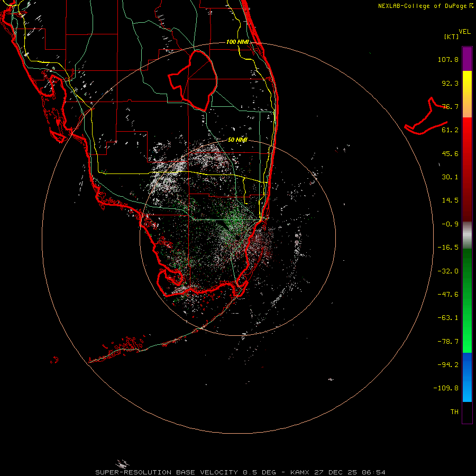Click the Lake Okeechobee outline on the map
Screen dimensions: 476x476
click(193, 80)
